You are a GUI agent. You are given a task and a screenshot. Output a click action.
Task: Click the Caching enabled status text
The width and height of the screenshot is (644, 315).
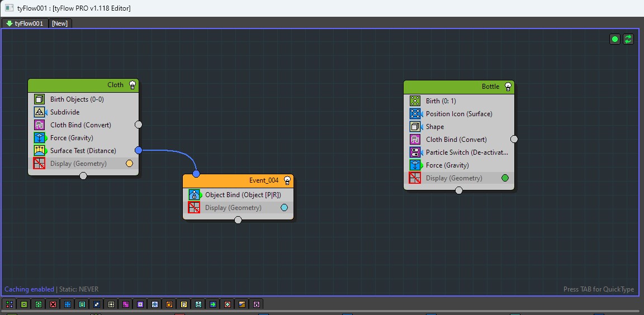click(29, 289)
